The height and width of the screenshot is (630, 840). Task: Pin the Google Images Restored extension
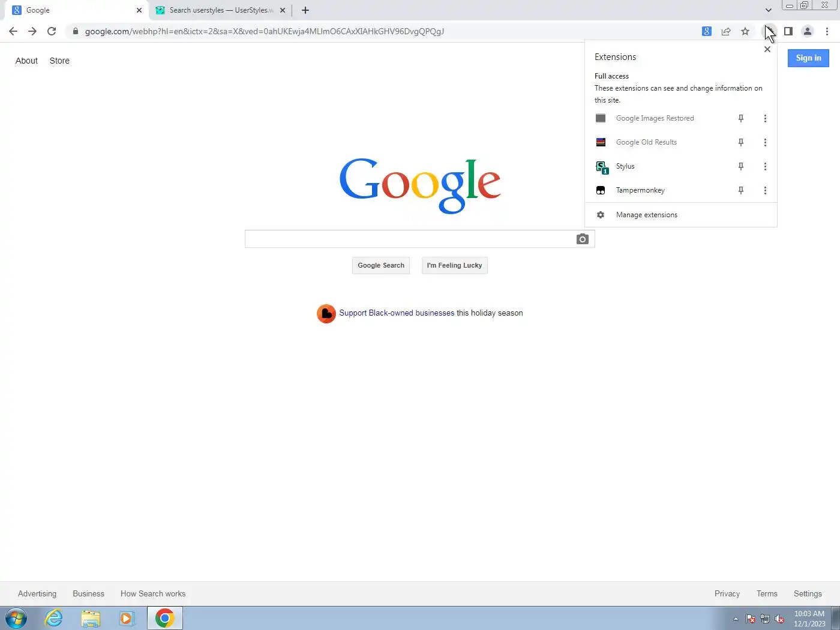coord(741,118)
